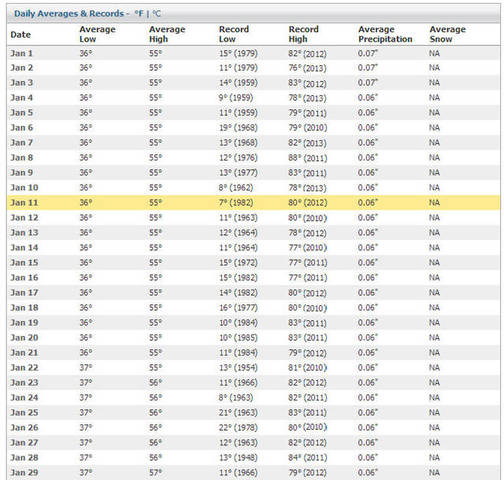Select record low 19° (1968) for Jan 6

[238, 128]
